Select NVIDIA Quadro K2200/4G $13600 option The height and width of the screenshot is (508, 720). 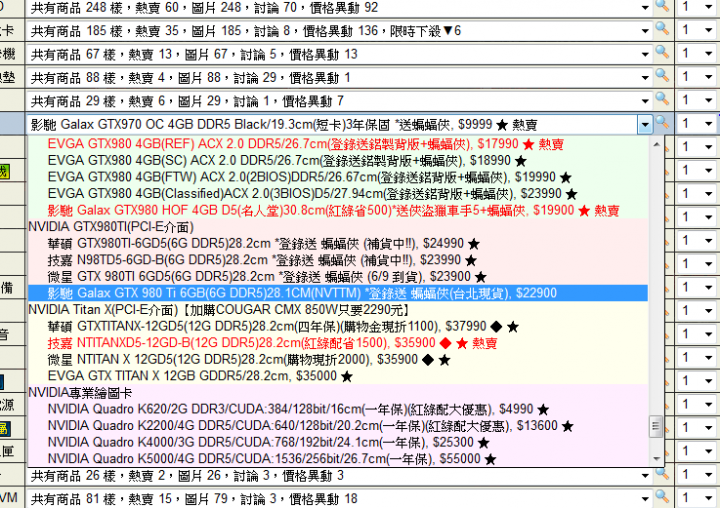338,426
